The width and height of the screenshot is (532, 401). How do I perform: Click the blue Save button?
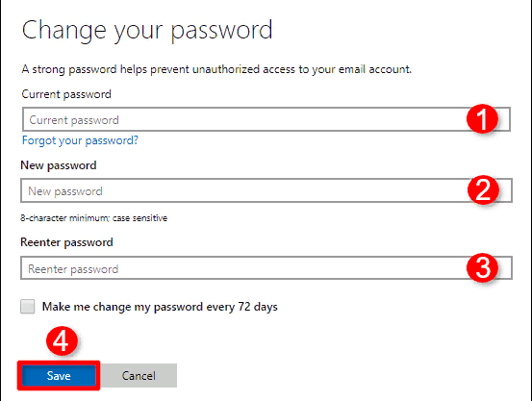pyautogui.click(x=59, y=376)
